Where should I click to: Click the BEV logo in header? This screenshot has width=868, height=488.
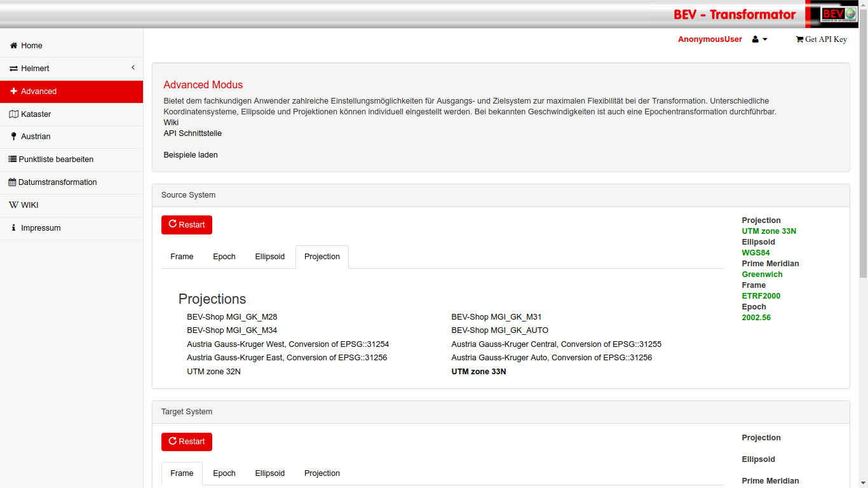click(839, 15)
